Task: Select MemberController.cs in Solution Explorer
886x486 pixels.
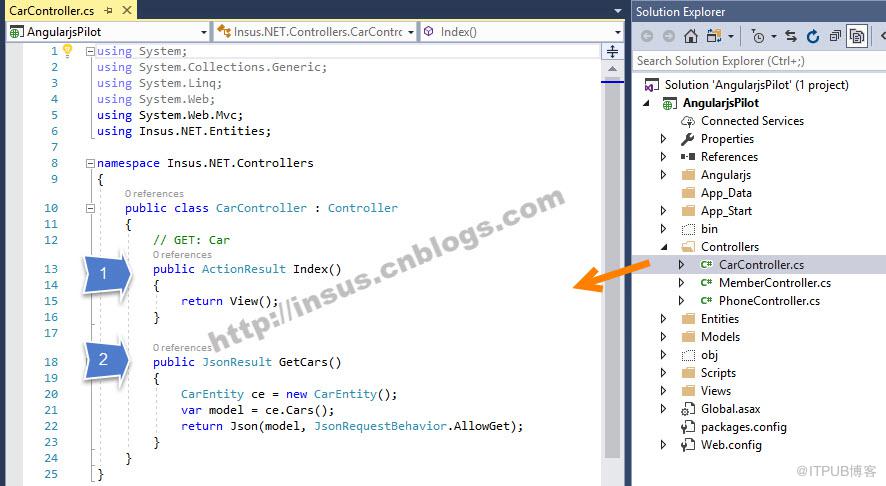Action: coord(775,283)
